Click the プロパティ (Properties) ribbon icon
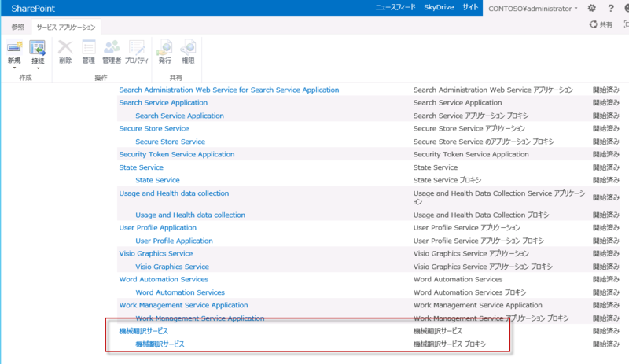Screen dimensions: 629x364 point(136,47)
